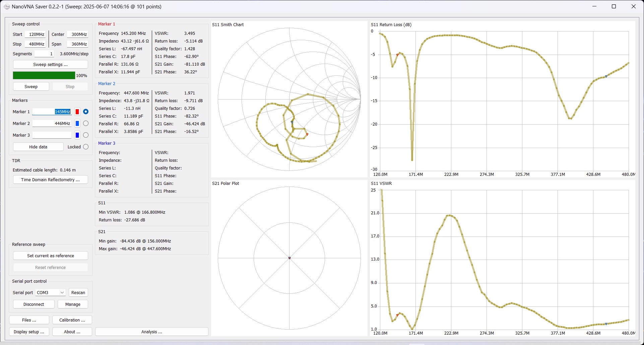This screenshot has height=345, width=644.
Task: Click Marker 1's red color swatch
Action: 77,112
